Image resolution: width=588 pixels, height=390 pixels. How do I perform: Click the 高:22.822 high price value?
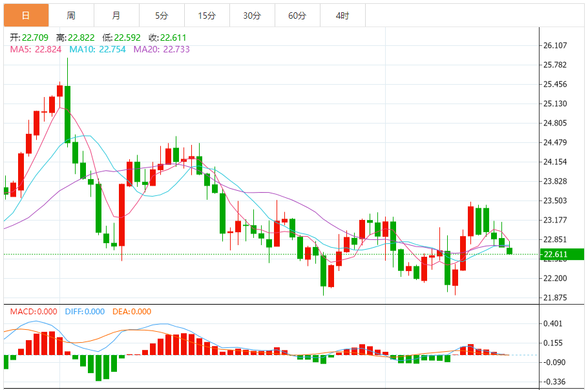(76, 38)
